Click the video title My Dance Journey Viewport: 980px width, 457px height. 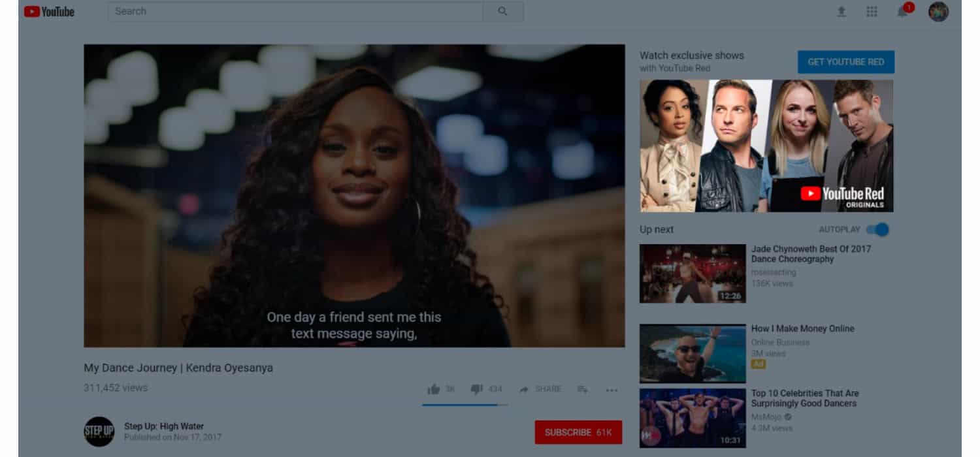178,368
